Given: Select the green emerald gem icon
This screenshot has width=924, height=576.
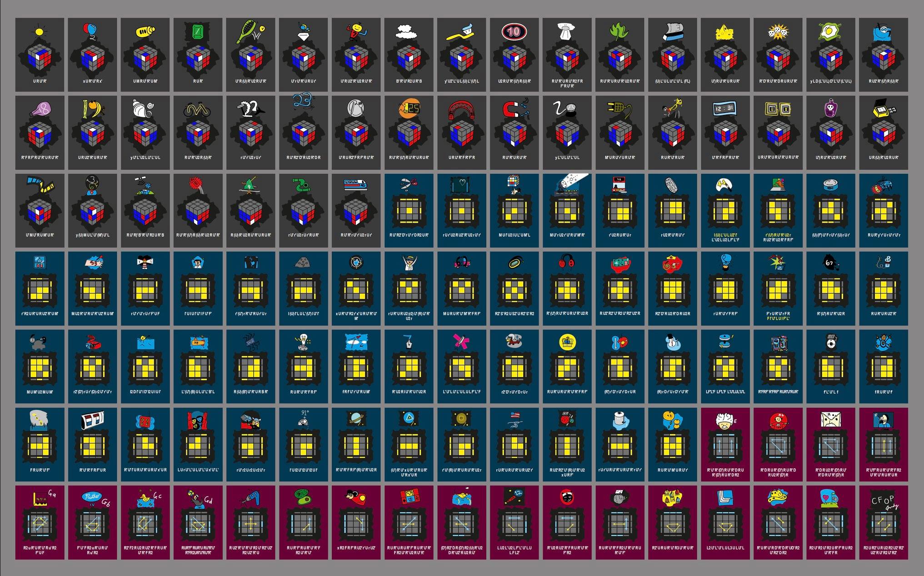Looking at the screenshot, I should (x=198, y=32).
